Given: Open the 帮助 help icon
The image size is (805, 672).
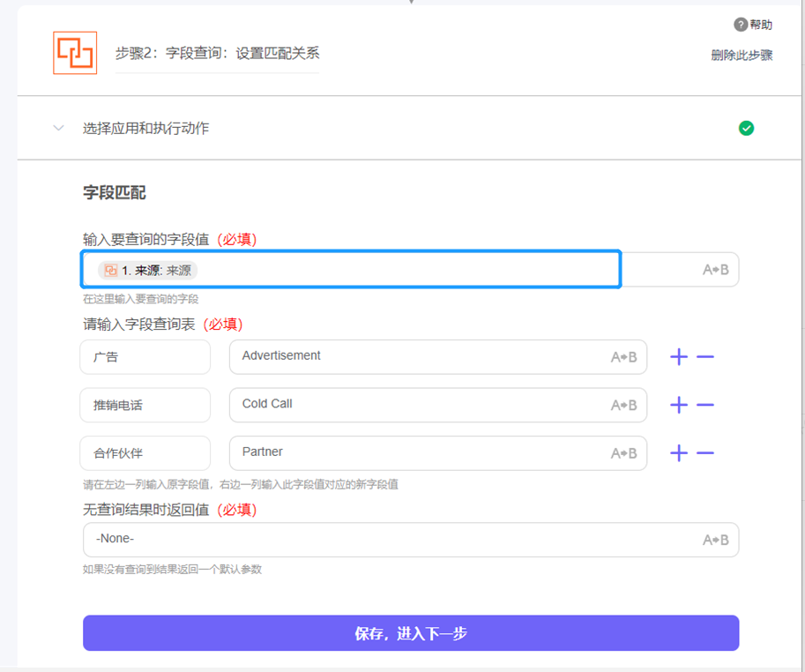Looking at the screenshot, I should (x=741, y=25).
